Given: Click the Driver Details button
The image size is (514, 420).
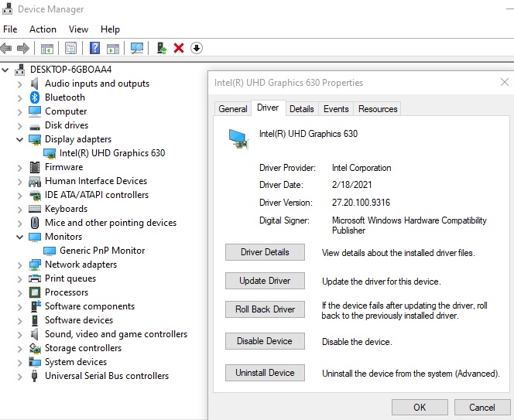Looking at the screenshot, I should 265,252.
